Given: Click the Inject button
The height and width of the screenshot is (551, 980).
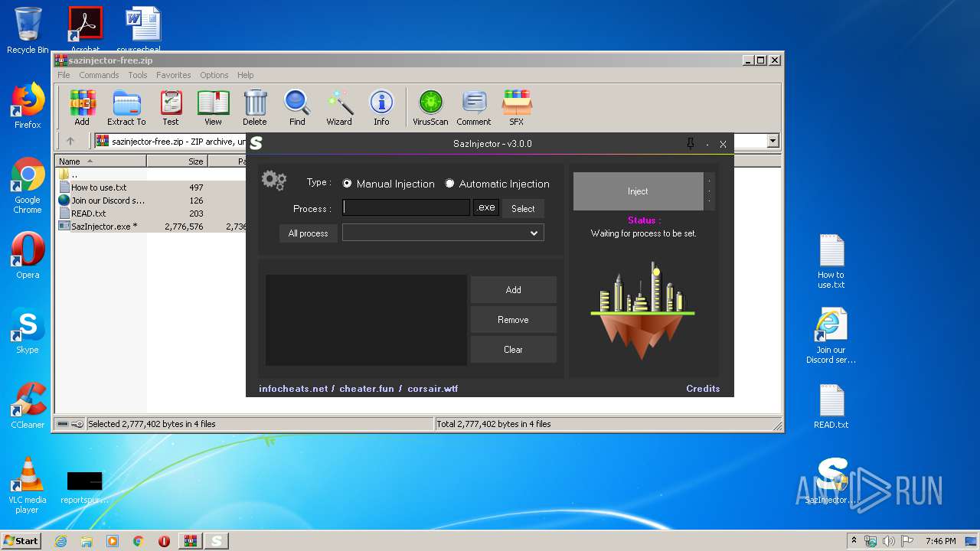Looking at the screenshot, I should click(x=638, y=191).
